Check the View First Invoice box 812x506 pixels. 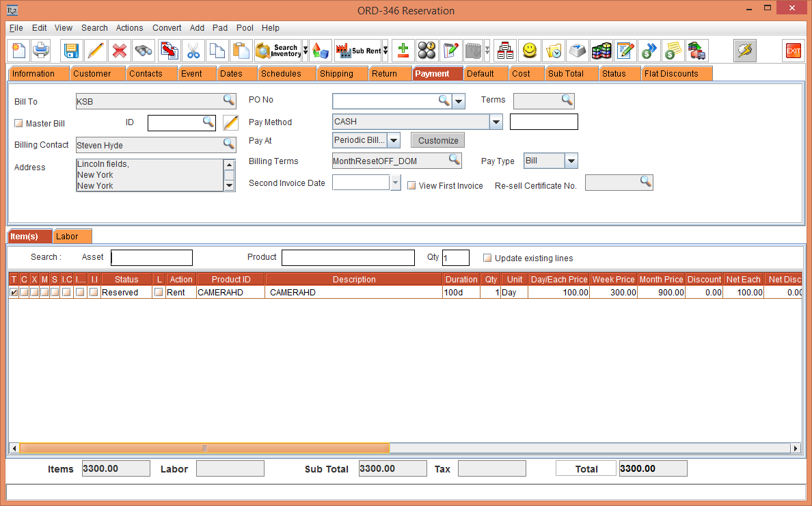(x=411, y=186)
